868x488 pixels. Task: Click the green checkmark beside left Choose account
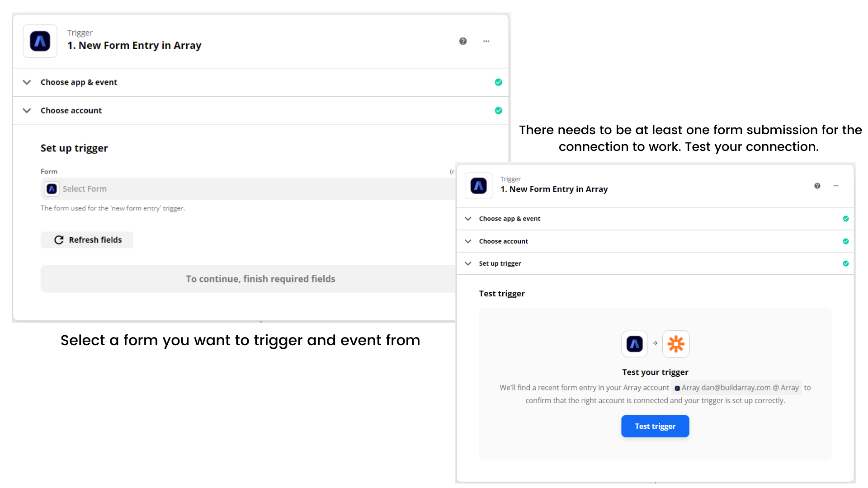coord(498,111)
